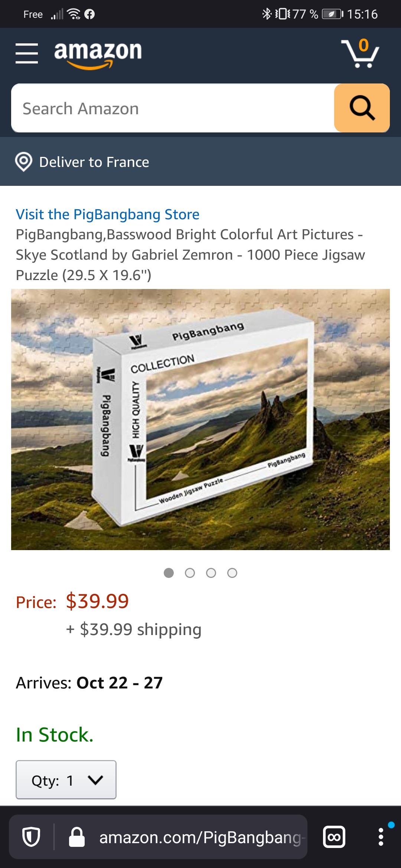The width and height of the screenshot is (401, 868).
Task: Select the first image carousel dot
Action: point(169,573)
